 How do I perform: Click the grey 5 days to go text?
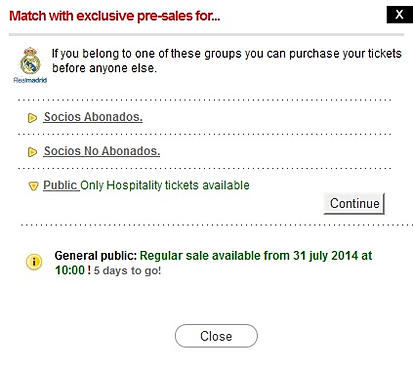(127, 270)
